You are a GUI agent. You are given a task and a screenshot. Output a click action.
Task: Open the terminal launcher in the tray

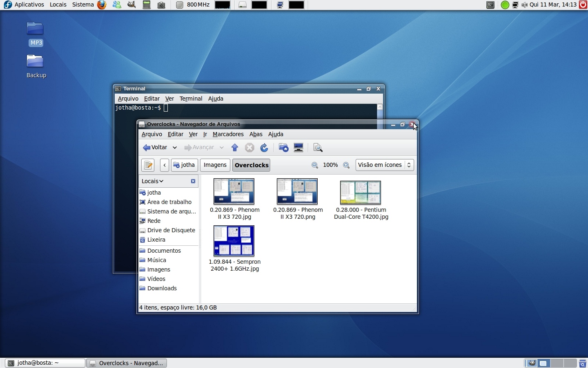[x=491, y=5]
